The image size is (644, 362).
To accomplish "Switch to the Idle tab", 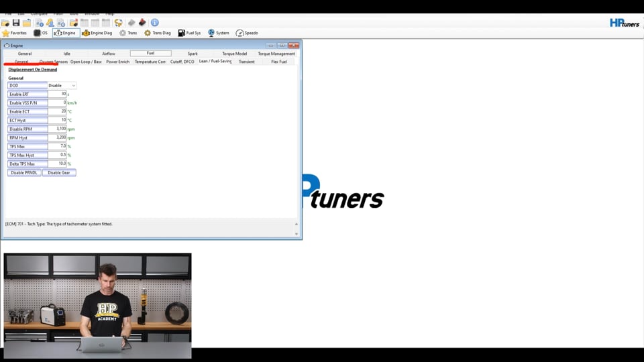I will (x=66, y=54).
